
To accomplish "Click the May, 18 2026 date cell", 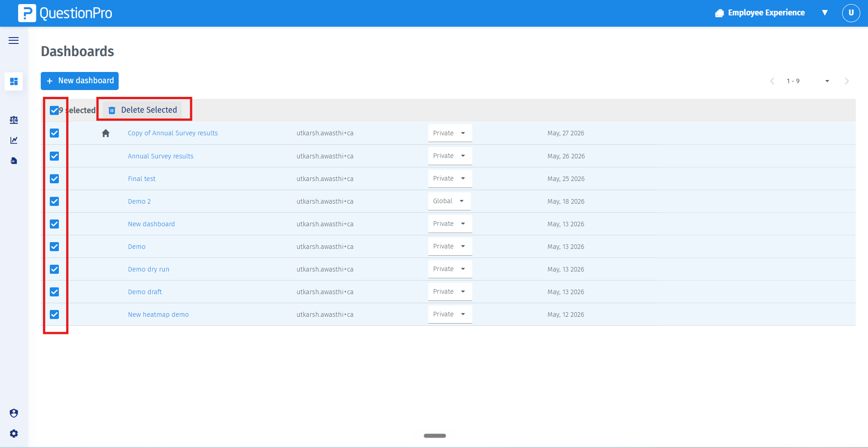I will coord(566,201).
